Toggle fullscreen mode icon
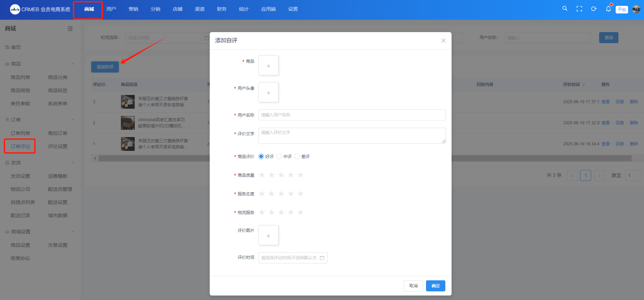This screenshot has width=644, height=300. 579,9
